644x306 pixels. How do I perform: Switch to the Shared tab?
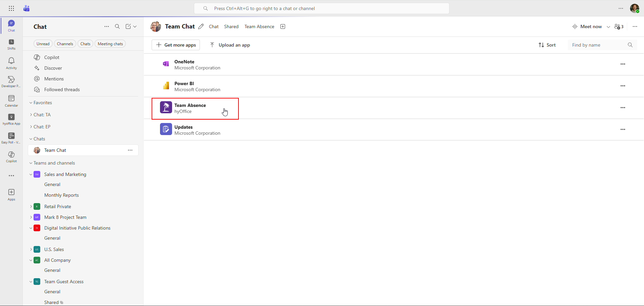tap(231, 26)
